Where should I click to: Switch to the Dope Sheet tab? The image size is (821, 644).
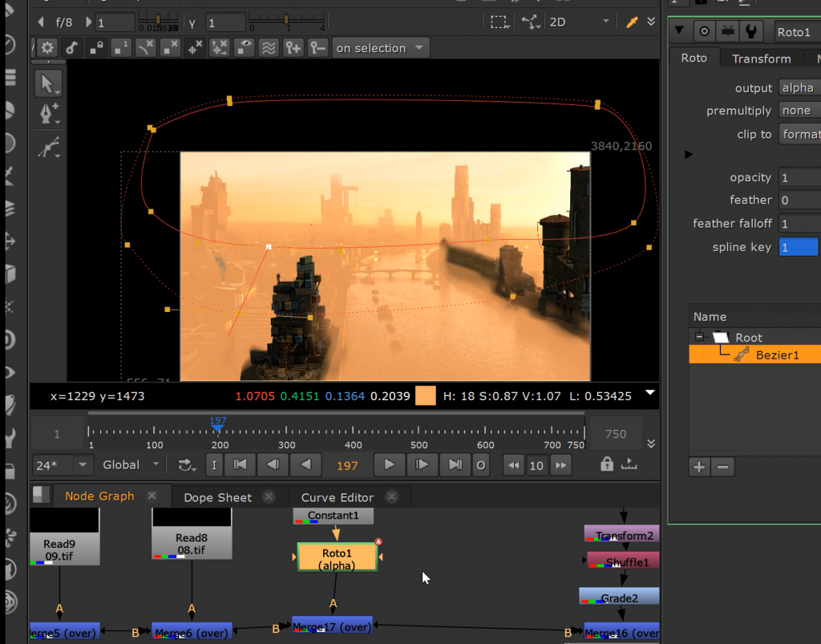217,497
